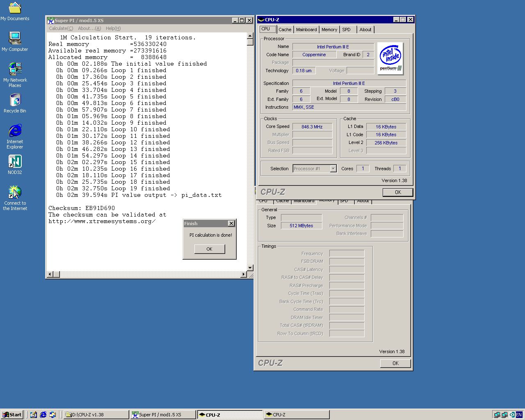The image size is (525, 420).
Task: Click the EN language indicator in tray
Action: pyautogui.click(x=519, y=415)
